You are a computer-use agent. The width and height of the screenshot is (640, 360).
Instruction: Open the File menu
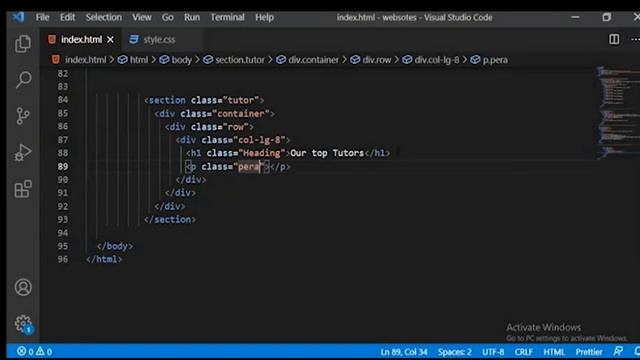tap(42, 17)
